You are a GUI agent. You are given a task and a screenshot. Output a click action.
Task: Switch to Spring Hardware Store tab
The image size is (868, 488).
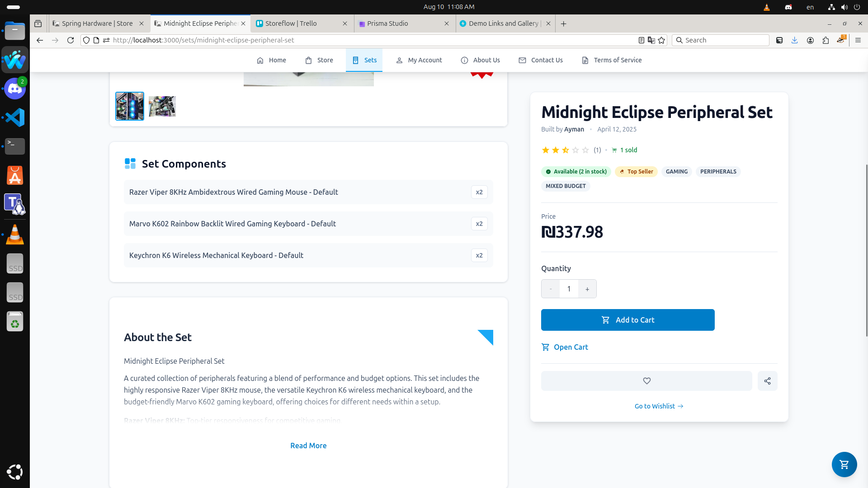tap(99, 23)
